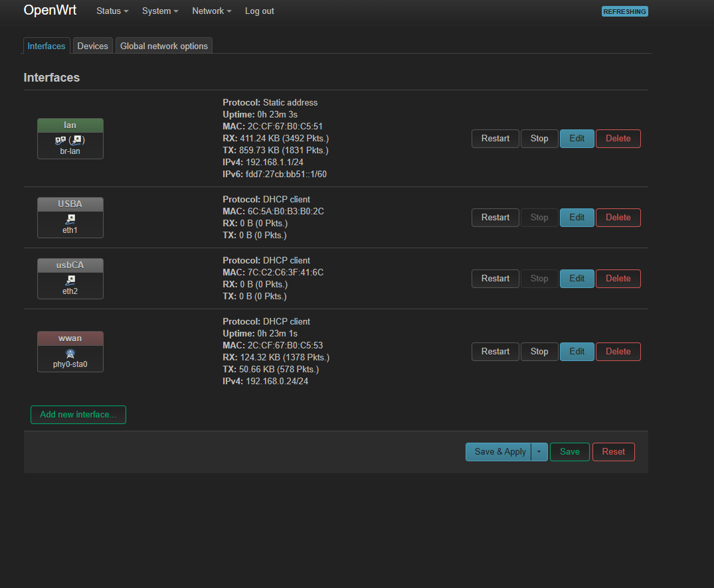Switch to the Devices tab
Image resolution: width=714 pixels, height=588 pixels.
[x=92, y=46]
